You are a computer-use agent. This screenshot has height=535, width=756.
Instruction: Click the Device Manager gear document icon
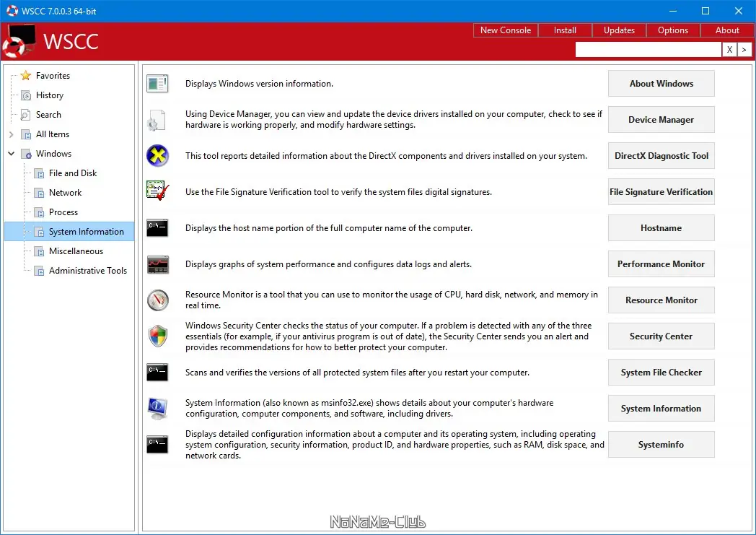click(157, 120)
